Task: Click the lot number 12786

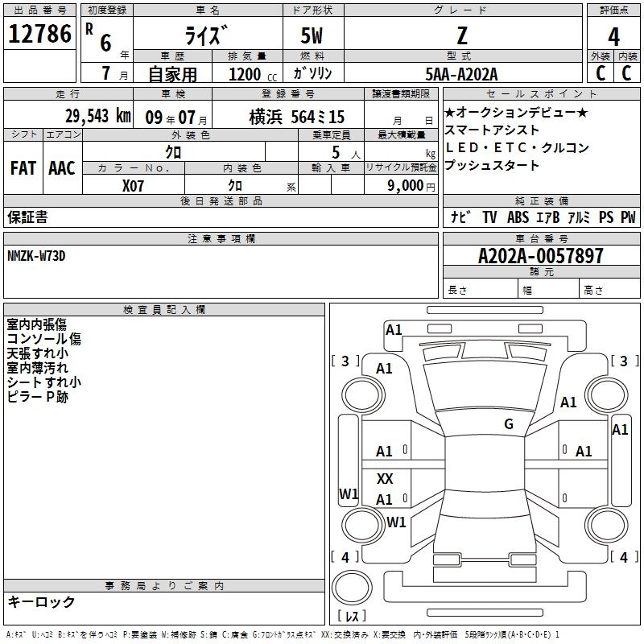Action: coord(39,36)
